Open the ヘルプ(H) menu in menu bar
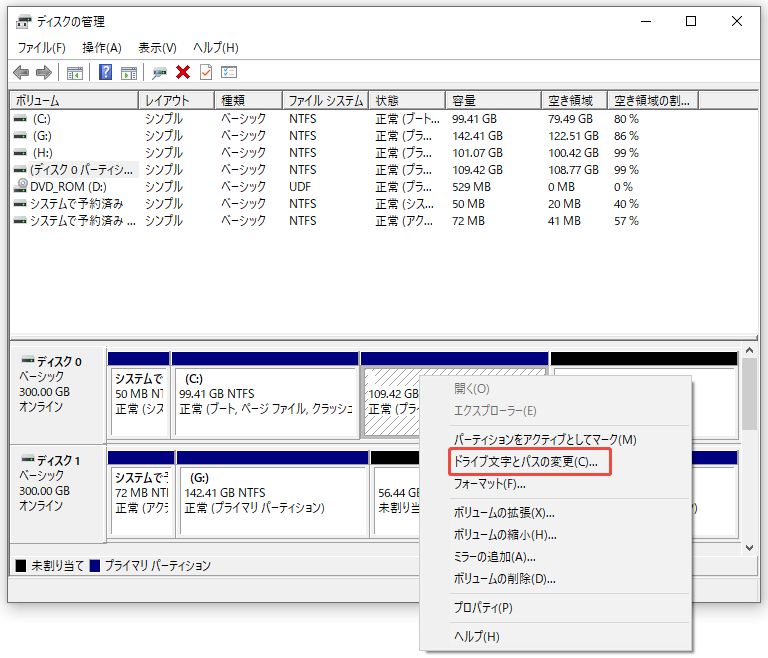 216,48
